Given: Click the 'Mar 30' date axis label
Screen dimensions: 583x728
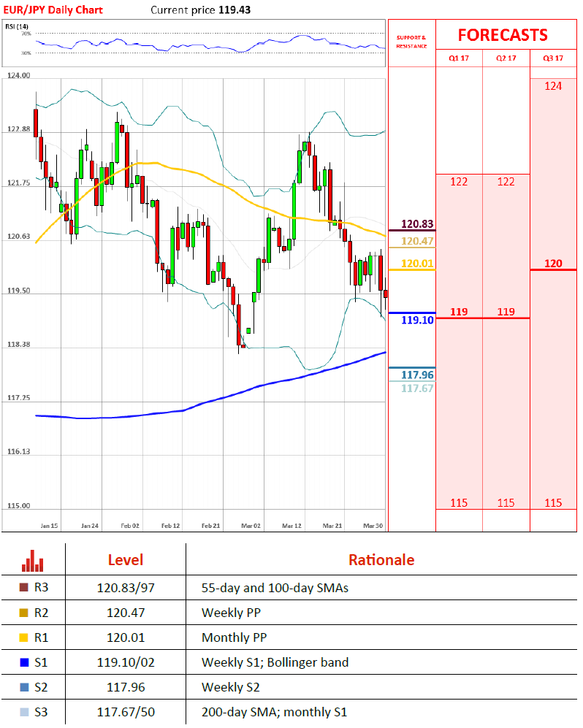Looking at the screenshot, I should point(373,526).
